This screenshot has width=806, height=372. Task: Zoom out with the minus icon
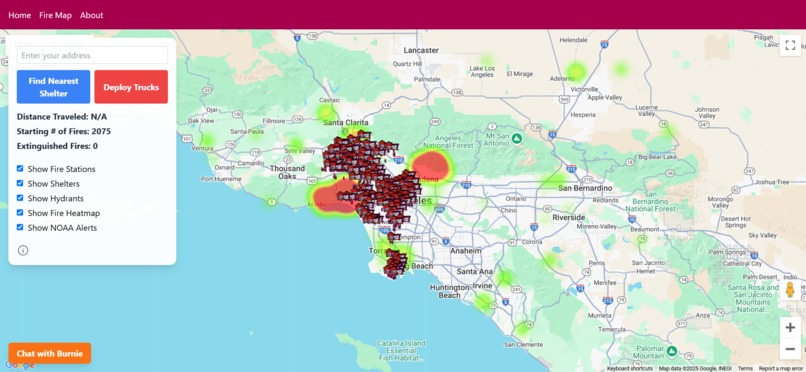pyautogui.click(x=790, y=349)
